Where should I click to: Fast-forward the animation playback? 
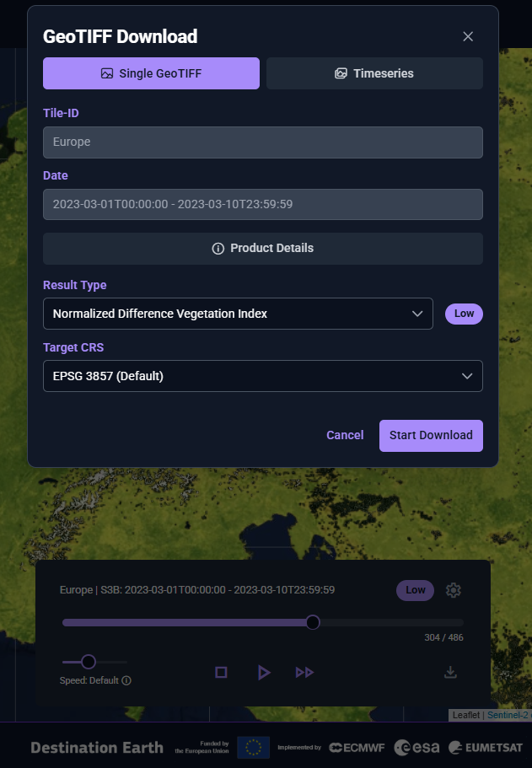coord(304,672)
